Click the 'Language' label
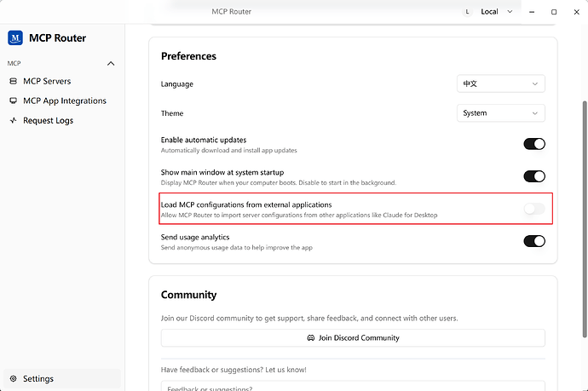The height and width of the screenshot is (391, 588). tap(177, 84)
